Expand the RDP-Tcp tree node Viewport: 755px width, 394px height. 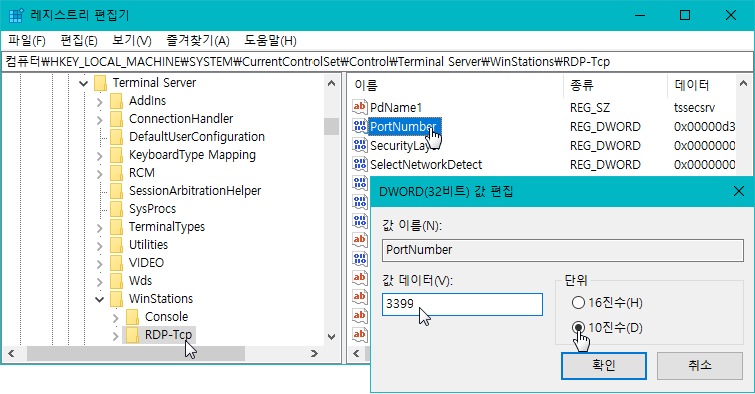pos(116,335)
